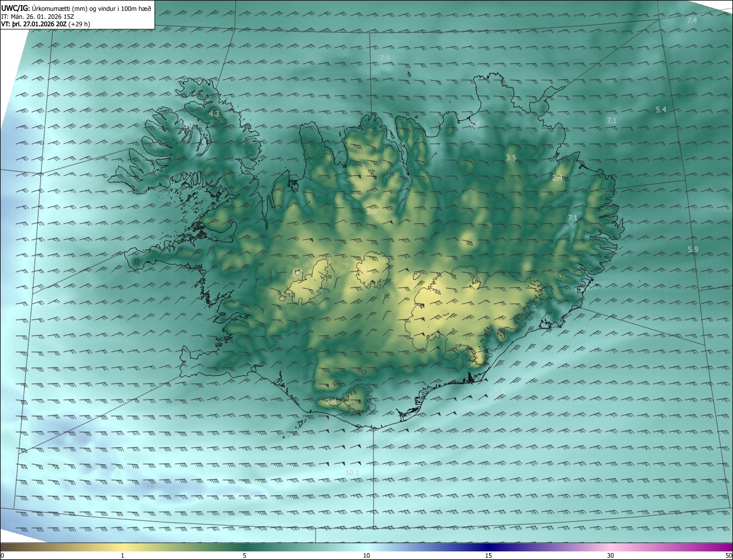This screenshot has width=733, height=560.
Task: Click the 0 tick on the color scale
Action: [2, 555]
